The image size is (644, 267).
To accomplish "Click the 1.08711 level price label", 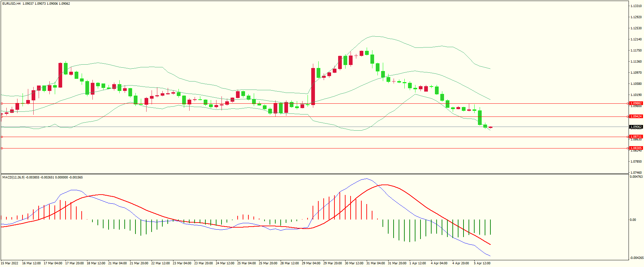I will click(636, 137).
